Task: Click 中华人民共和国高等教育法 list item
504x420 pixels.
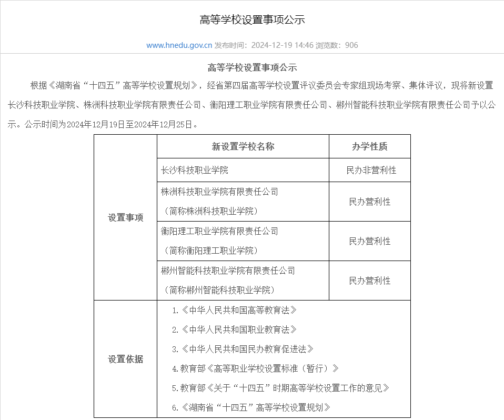Action: [235, 311]
